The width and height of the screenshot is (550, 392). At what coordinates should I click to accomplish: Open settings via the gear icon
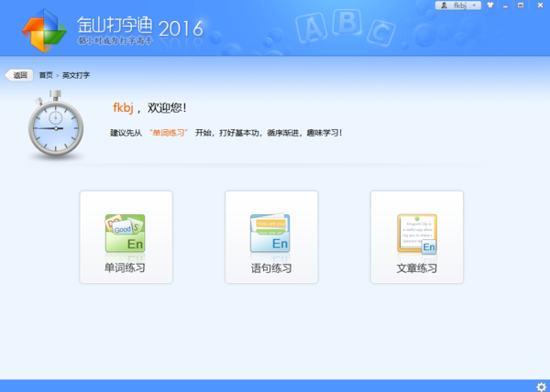point(541,386)
